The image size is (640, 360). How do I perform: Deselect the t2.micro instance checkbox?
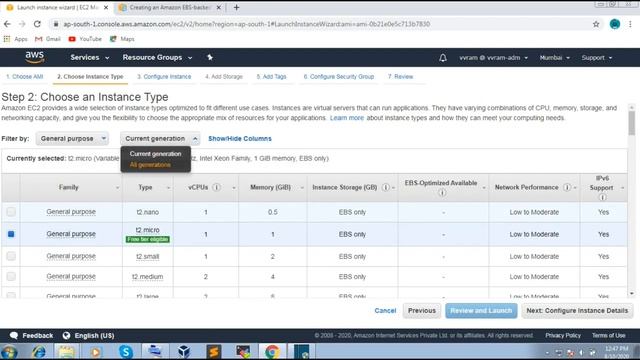click(x=11, y=234)
